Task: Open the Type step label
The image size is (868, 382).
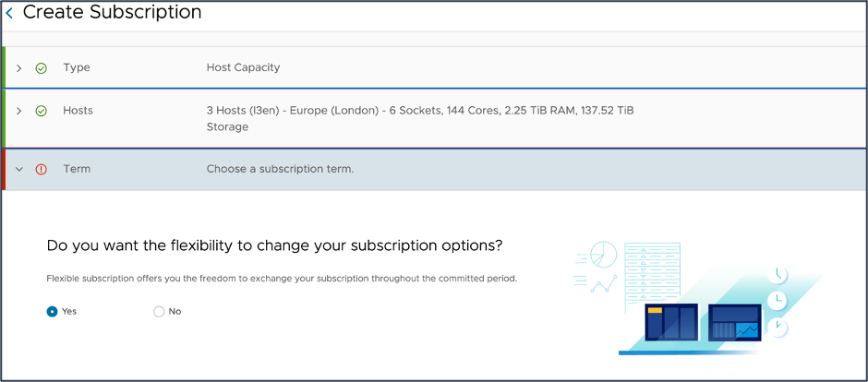Action: click(x=77, y=68)
